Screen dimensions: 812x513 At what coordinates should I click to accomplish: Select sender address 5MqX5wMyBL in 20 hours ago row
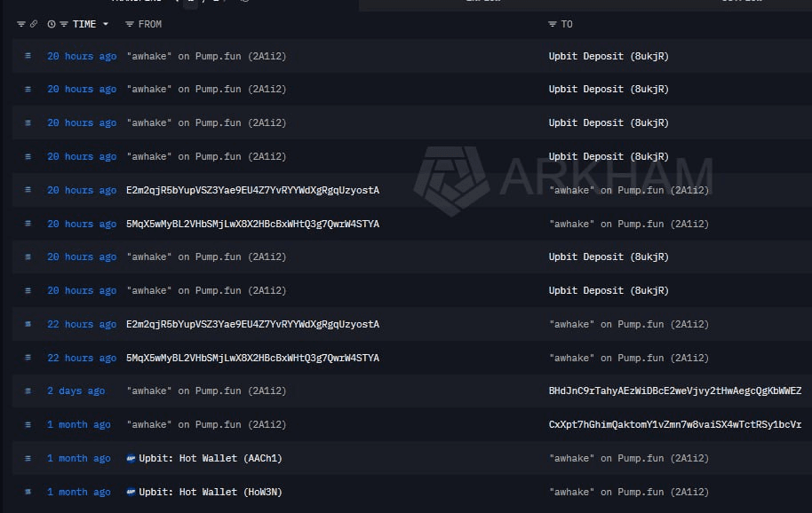(x=252, y=224)
